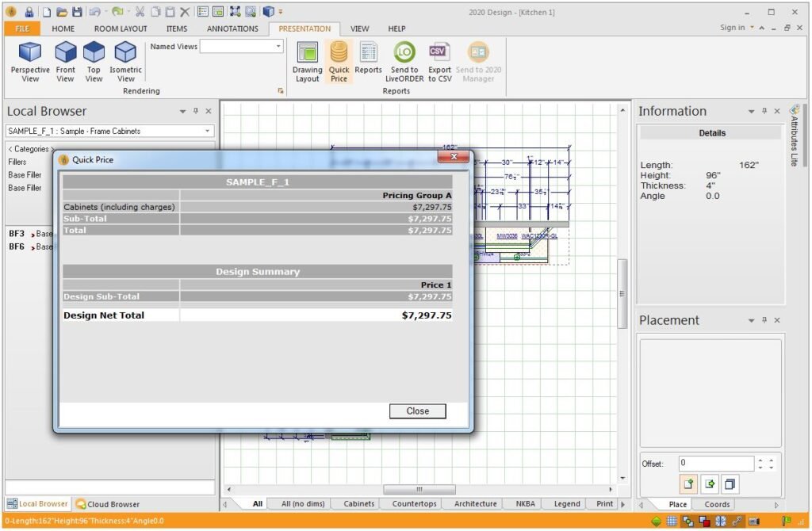This screenshot has height=531, width=812.
Task: Go back to Categories in Local Browser
Action: (31, 149)
